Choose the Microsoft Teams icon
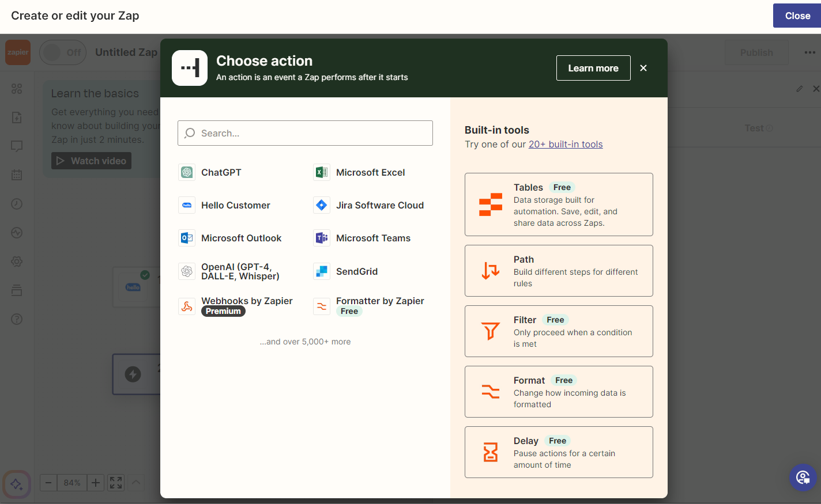Viewport: 821px width, 504px height. pyautogui.click(x=322, y=238)
